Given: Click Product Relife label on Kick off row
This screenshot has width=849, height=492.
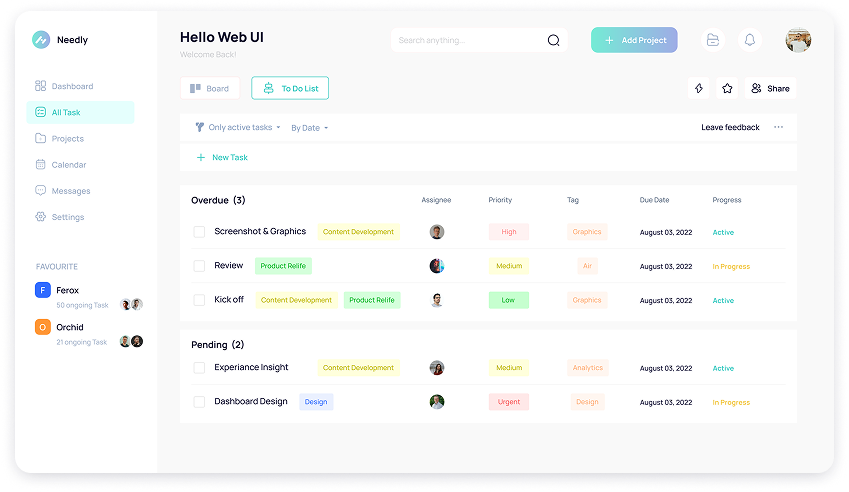Looking at the screenshot, I should point(372,300).
